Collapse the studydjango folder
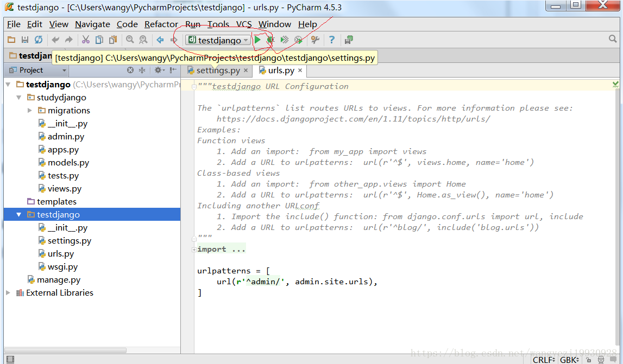Screen dimensions: 623x364 point(18,98)
